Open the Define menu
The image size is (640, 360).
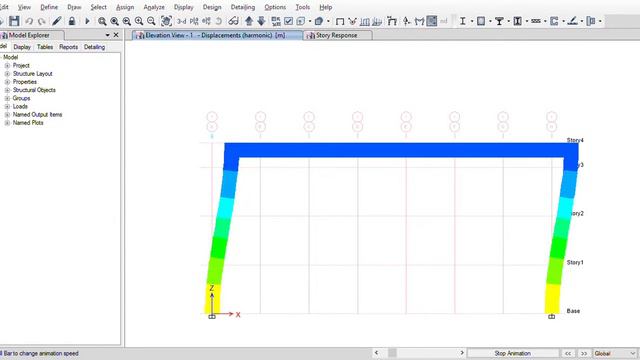49,7
